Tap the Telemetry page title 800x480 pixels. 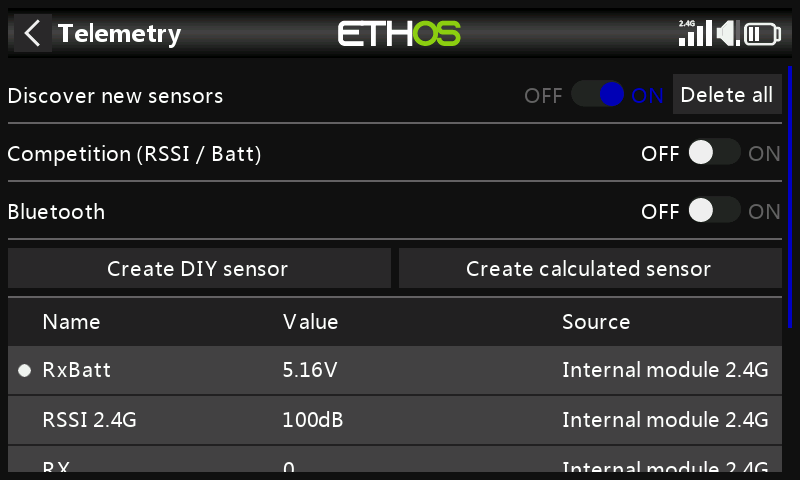click(119, 34)
